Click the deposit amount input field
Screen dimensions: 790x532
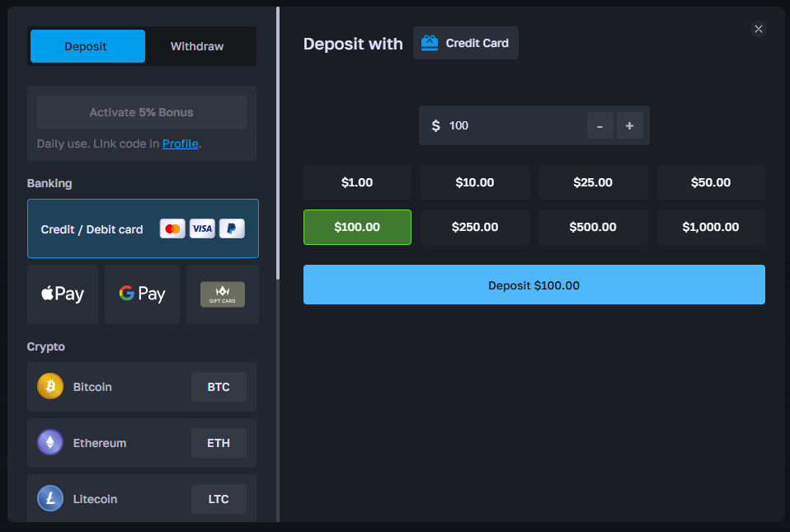coord(511,125)
